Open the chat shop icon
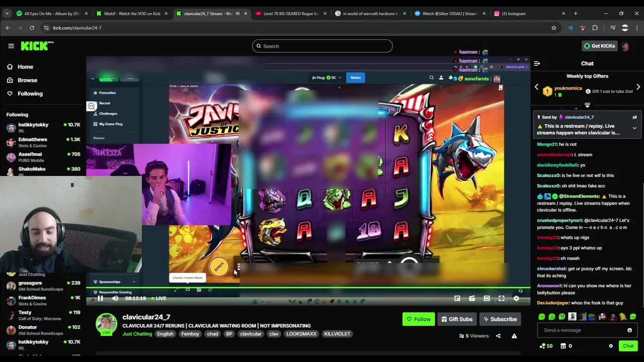Screen dimensions: 644x362 tap(563, 346)
